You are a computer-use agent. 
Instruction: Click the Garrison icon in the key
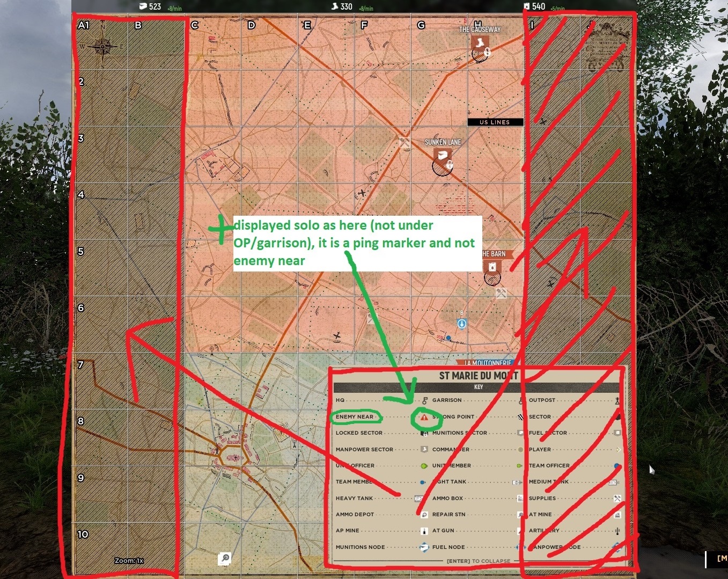click(x=520, y=400)
